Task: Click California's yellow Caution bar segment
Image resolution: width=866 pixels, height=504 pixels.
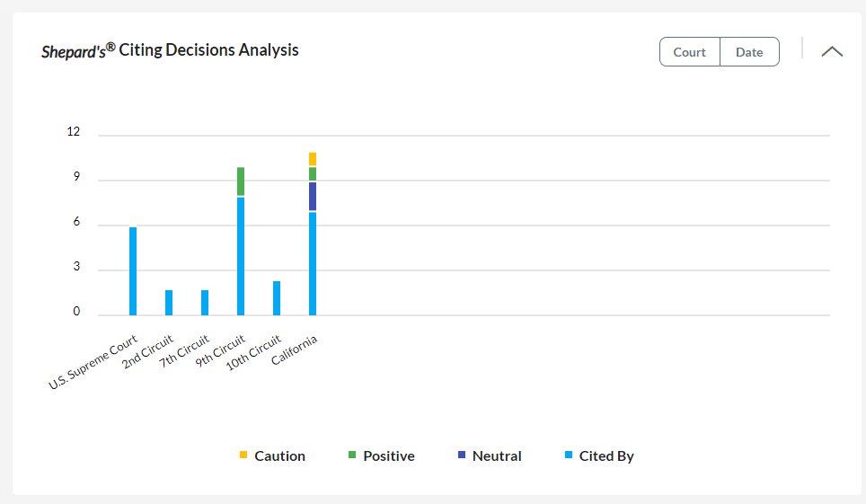Action: 313,159
